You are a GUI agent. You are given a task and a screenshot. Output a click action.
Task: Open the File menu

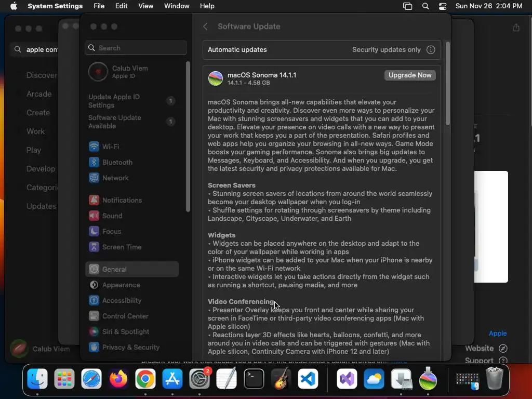click(x=99, y=6)
